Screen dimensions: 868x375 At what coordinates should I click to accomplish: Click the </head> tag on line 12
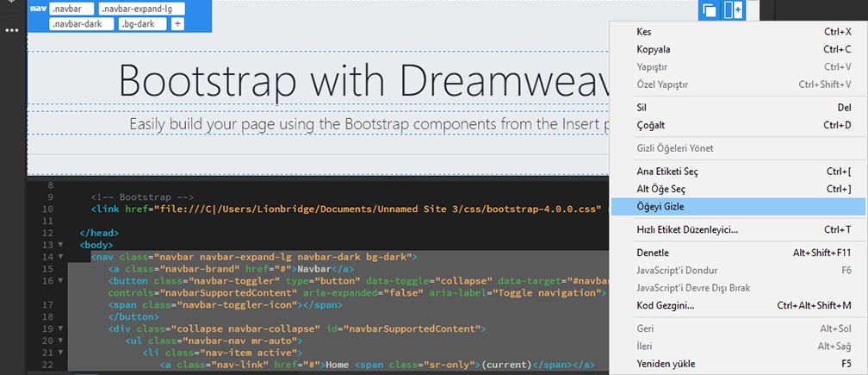[x=99, y=234]
